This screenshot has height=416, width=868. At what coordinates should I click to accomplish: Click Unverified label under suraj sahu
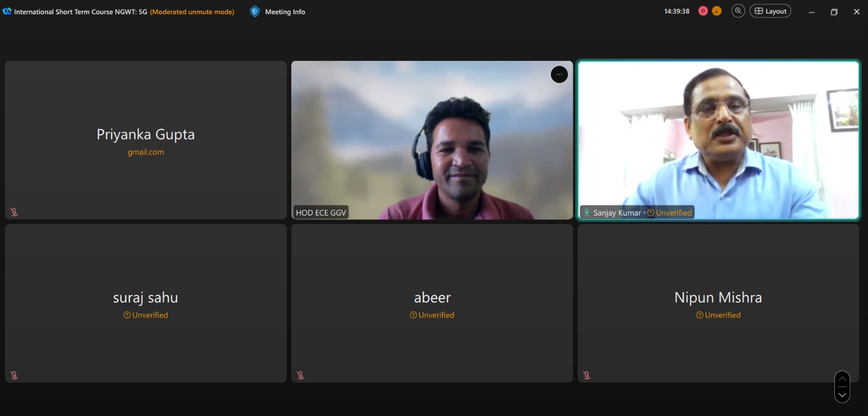[145, 315]
